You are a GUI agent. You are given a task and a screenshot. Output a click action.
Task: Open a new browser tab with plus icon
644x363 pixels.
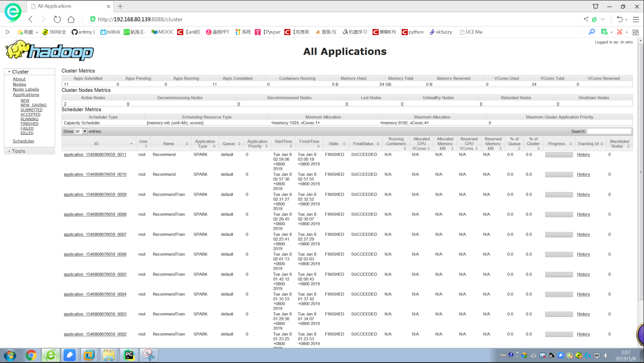[x=120, y=6]
